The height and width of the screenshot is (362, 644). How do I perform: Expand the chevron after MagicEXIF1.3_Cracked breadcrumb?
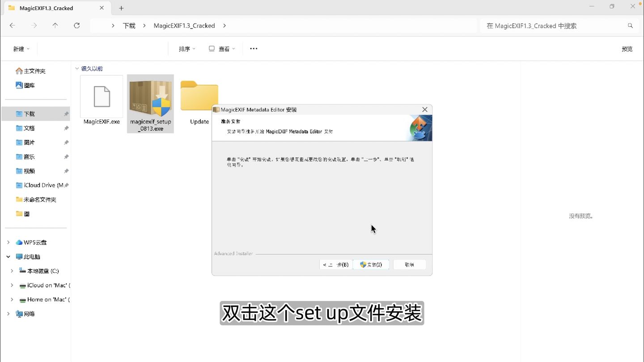tap(224, 25)
